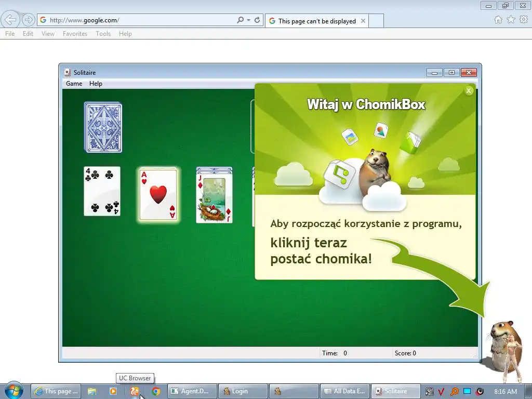The width and height of the screenshot is (532, 399).
Task: Click the Refresh page icon
Action: click(x=257, y=20)
